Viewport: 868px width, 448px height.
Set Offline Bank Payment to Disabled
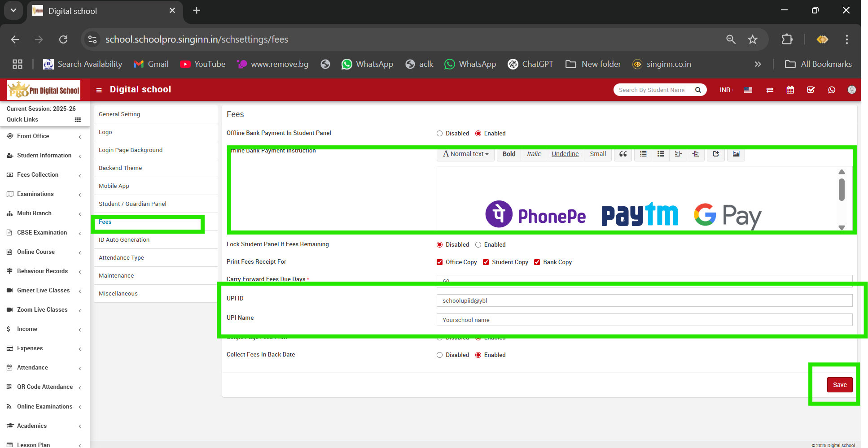(x=440, y=134)
